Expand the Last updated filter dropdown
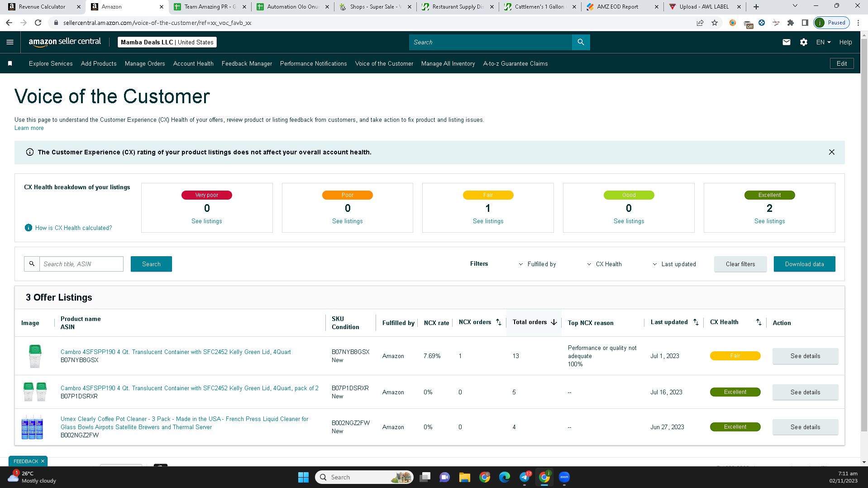This screenshot has height=488, width=868. pyautogui.click(x=674, y=264)
